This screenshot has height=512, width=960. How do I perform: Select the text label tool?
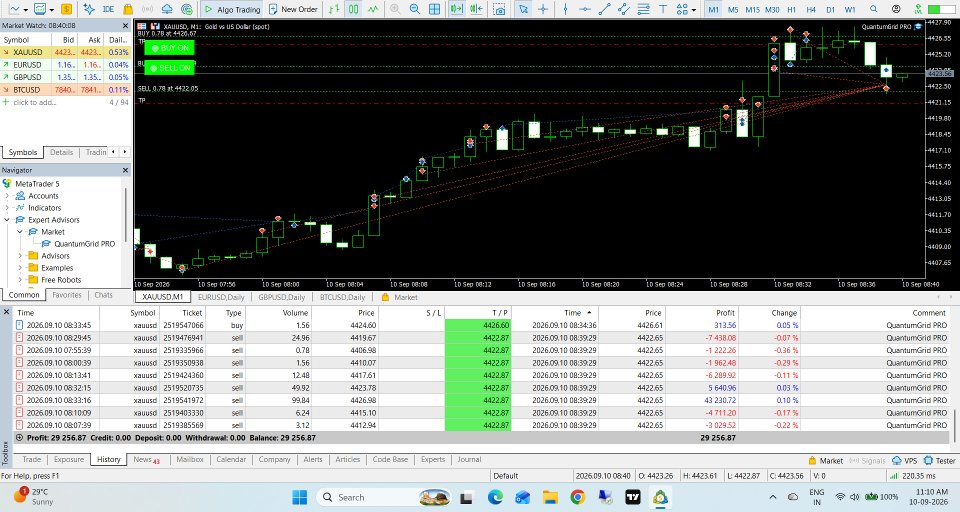coord(663,9)
